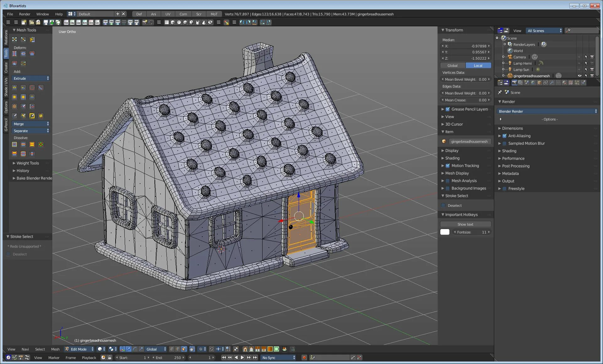Click the white color swatch near Fontsize
Viewport: 603px width, 364px height.
pos(445,232)
